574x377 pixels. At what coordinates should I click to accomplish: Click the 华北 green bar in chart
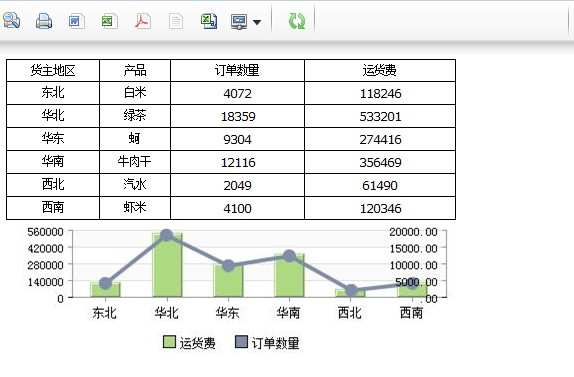[x=167, y=265]
